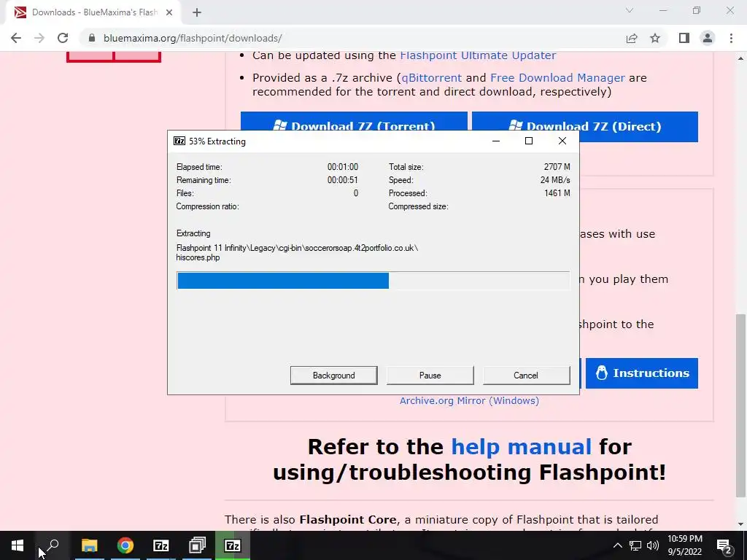Maximize the 7-Zip extracting dialog
This screenshot has width=747, height=560.
(x=529, y=141)
